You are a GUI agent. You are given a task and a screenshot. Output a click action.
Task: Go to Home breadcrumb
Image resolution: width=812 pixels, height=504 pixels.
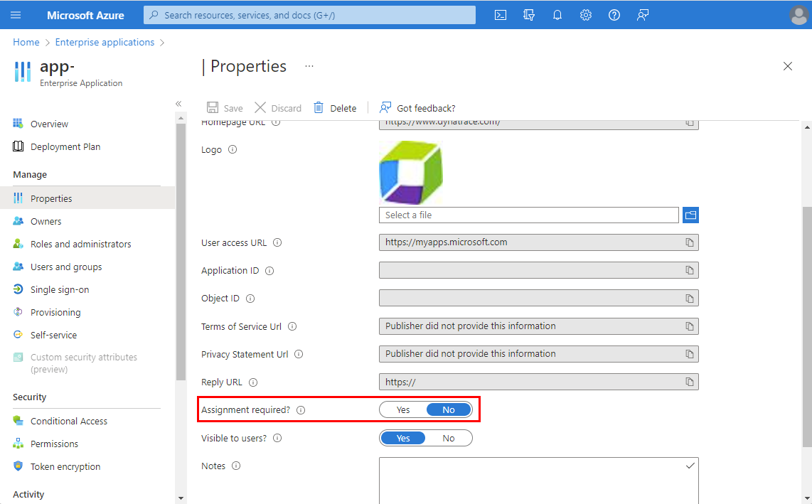(26, 42)
